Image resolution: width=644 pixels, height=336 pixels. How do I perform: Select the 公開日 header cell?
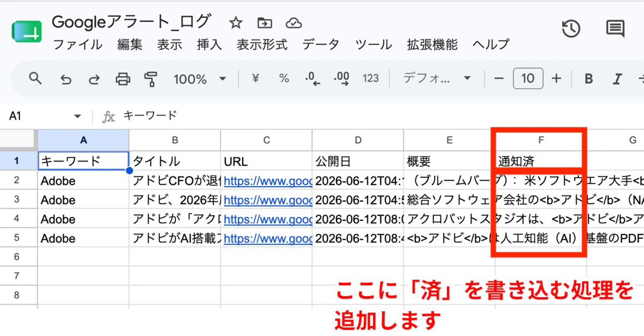[x=358, y=161]
